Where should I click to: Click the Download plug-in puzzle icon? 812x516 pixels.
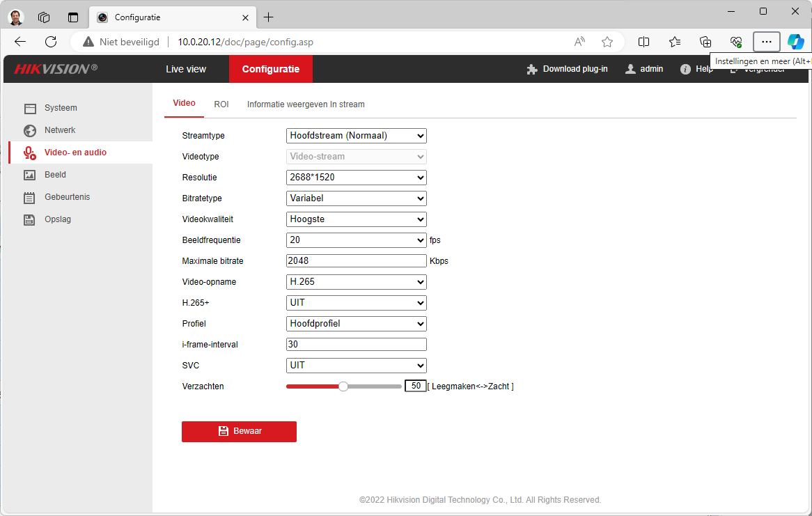pyautogui.click(x=533, y=69)
